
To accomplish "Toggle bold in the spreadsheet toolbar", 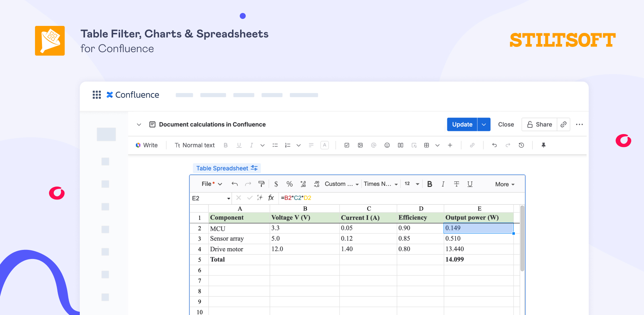I will 430,184.
